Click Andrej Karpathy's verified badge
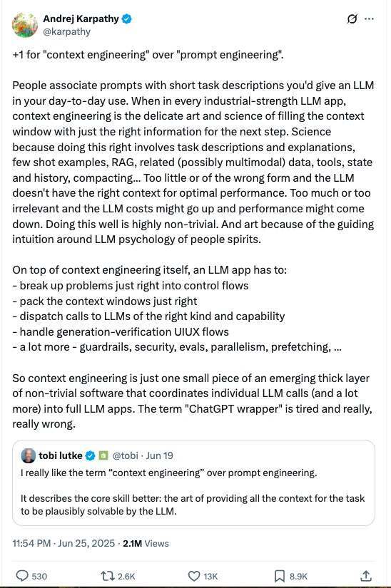391x588 pixels. (x=127, y=19)
